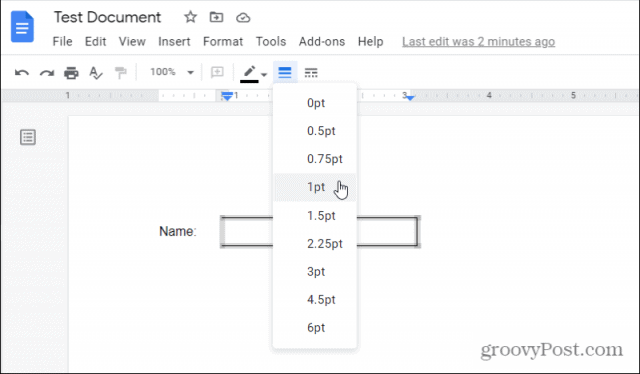Select 0.75pt border weight
The height and width of the screenshot is (374, 640).
[x=315, y=159]
